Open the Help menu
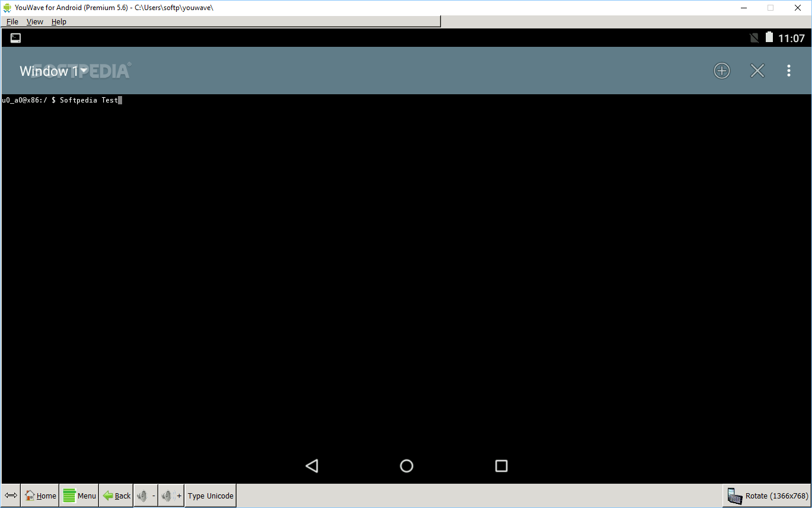Screen dimensions: 812x508 click(59, 21)
